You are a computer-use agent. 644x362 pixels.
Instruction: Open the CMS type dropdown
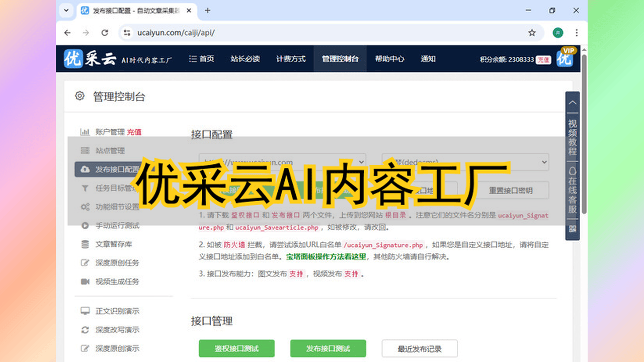[x=465, y=162]
